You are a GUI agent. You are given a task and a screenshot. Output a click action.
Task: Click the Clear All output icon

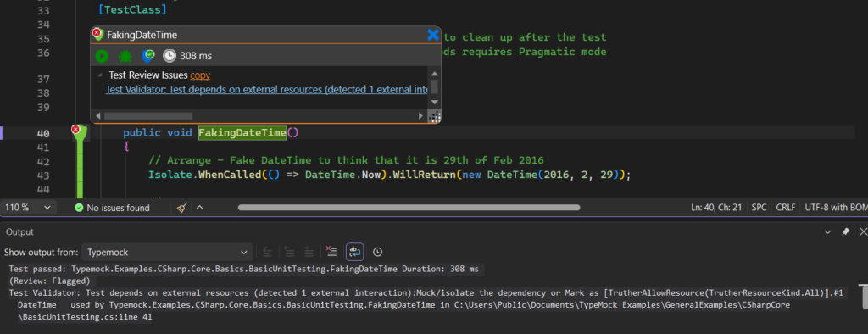[331, 252]
